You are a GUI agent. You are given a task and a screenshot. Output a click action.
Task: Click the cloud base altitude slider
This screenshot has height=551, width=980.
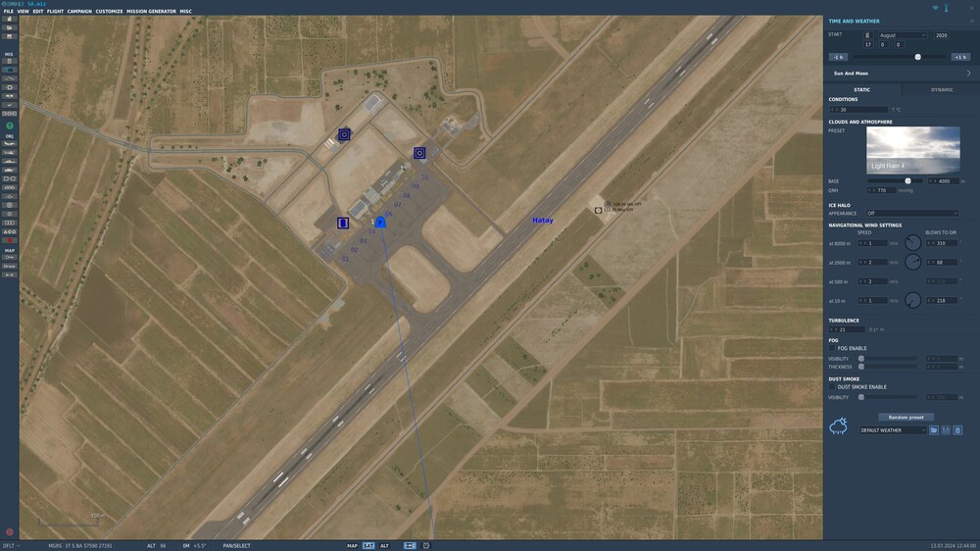point(894,181)
